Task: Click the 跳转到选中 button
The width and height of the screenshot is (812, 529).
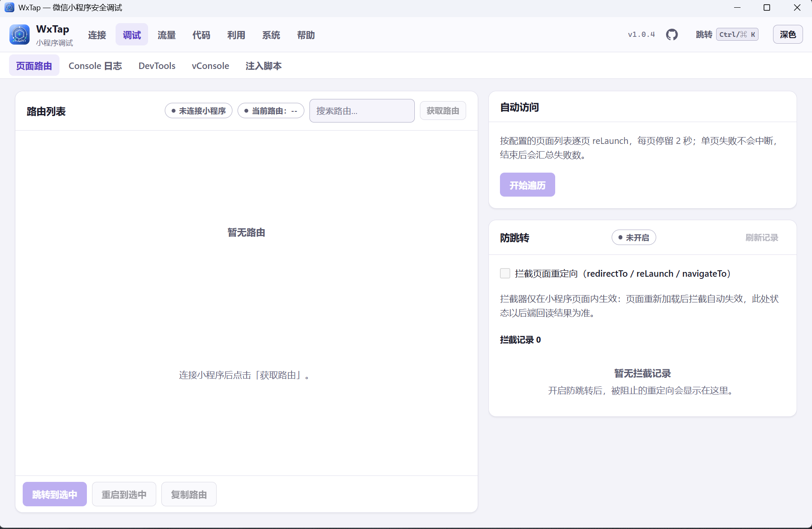Action: [x=55, y=494]
